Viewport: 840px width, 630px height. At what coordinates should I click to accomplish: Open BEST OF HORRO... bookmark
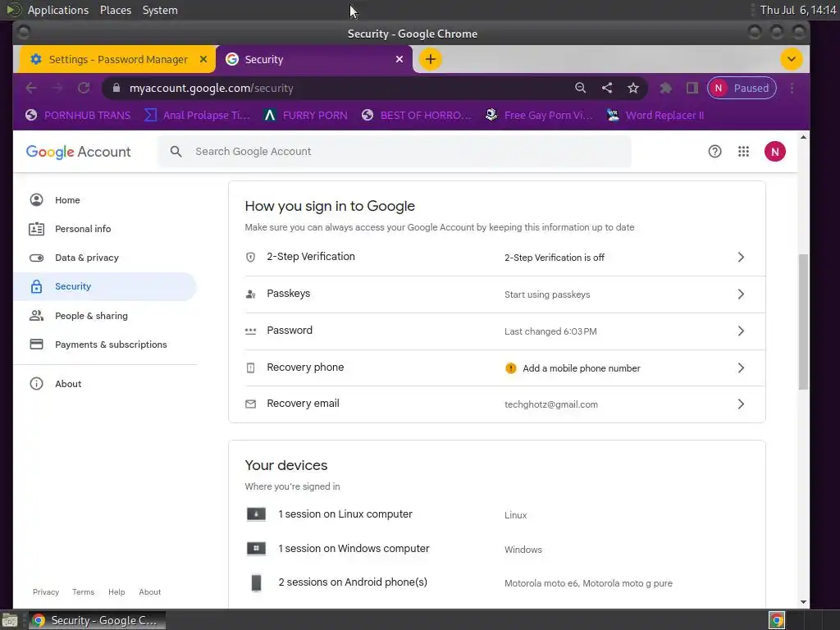click(x=416, y=115)
